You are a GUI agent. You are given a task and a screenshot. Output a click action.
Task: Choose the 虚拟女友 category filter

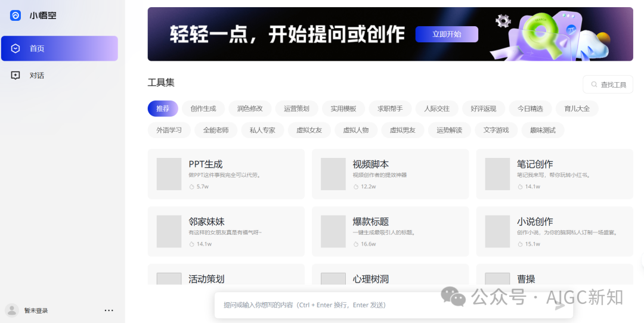pos(309,130)
